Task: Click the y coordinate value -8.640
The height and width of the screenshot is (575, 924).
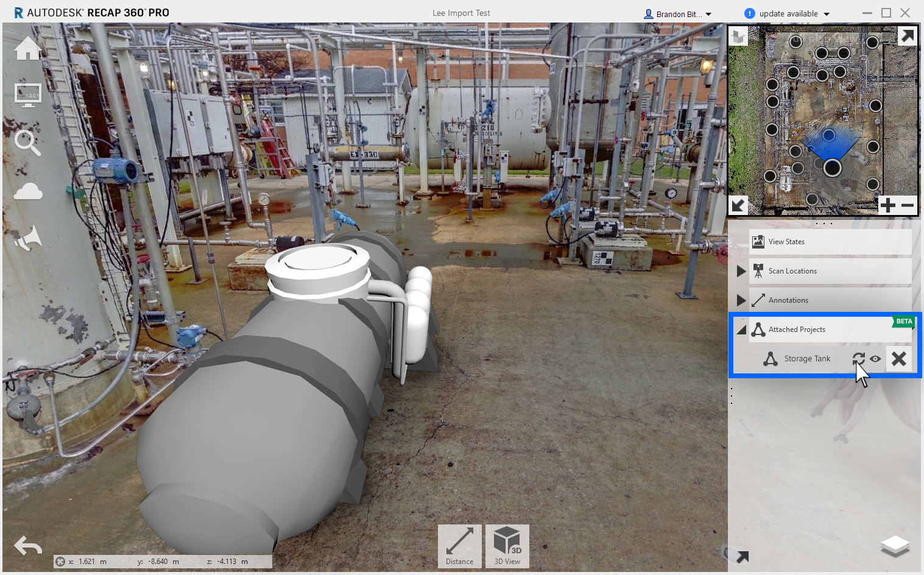Action: pos(157,562)
